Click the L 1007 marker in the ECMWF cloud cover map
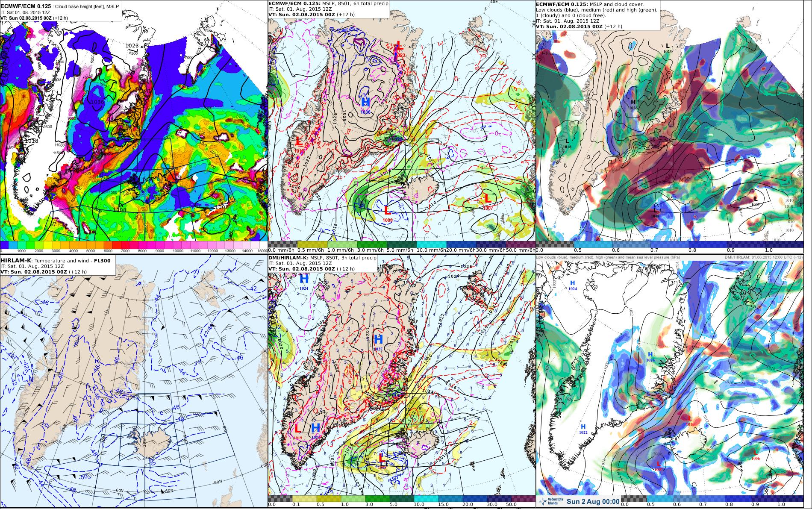 [x=756, y=201]
